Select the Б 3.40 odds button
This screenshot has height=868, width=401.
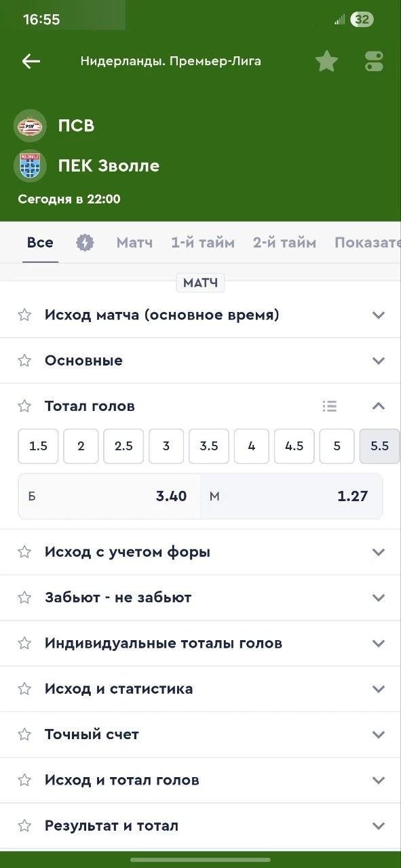coord(107,496)
